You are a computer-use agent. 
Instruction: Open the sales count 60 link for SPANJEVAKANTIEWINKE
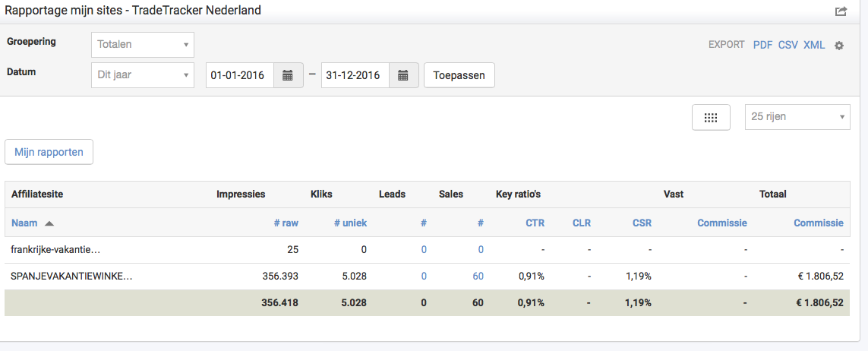(478, 276)
